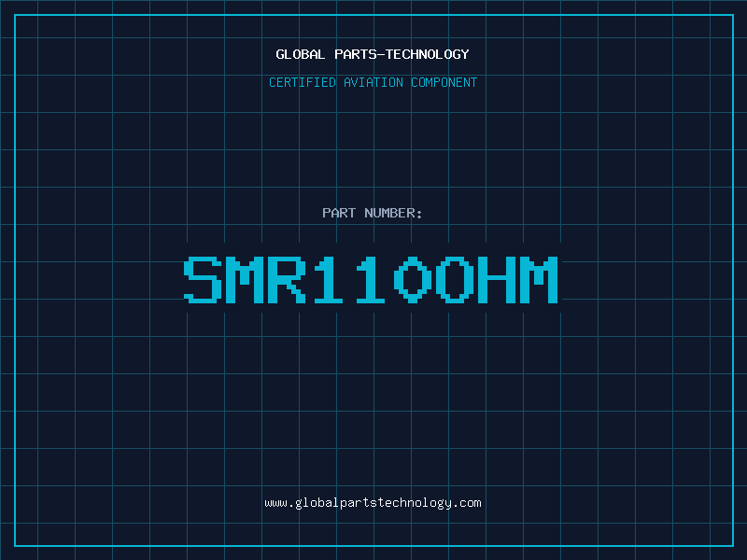The height and width of the screenshot is (560, 747).
Task: Click the word CERTIFIED in the subtitle
Action: tap(303, 82)
